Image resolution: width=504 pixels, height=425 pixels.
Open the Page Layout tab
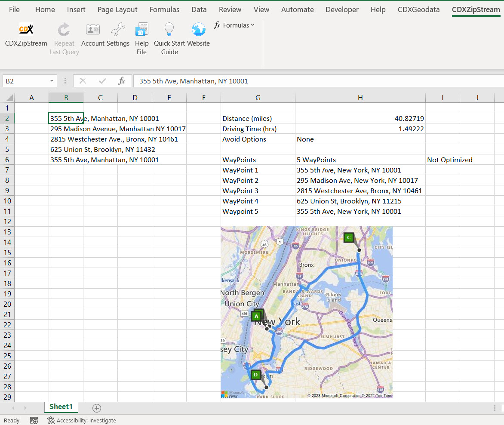pos(117,9)
